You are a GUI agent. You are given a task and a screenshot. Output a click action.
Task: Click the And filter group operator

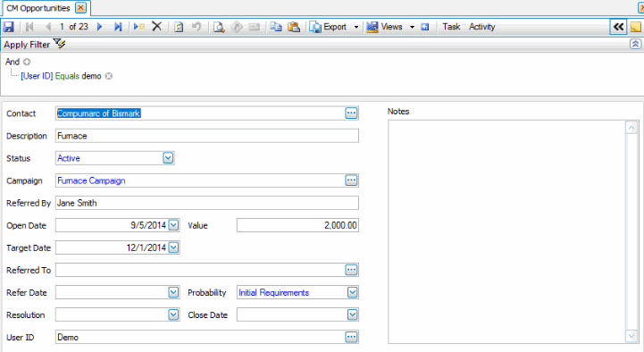click(x=13, y=62)
